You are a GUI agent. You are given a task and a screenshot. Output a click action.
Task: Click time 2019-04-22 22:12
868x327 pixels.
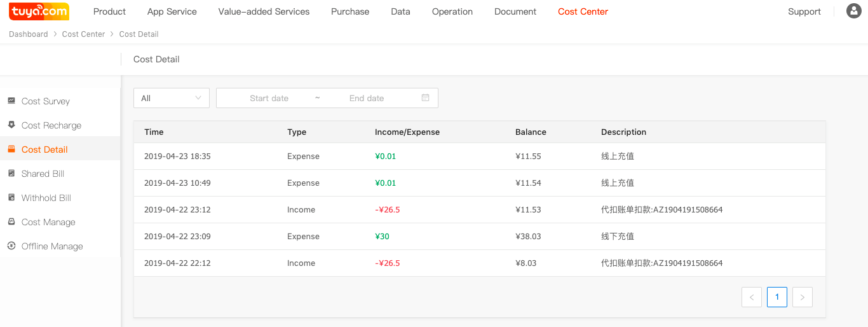177,263
